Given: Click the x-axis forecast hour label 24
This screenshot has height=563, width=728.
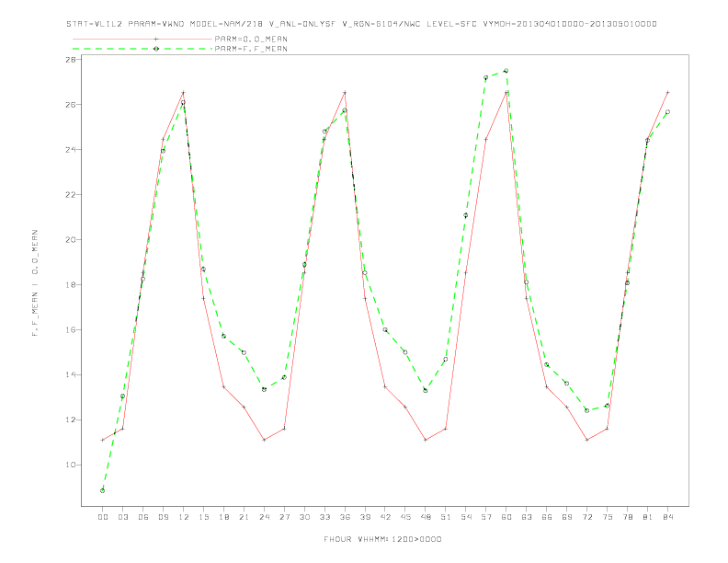Looking at the screenshot, I should coord(264,517).
